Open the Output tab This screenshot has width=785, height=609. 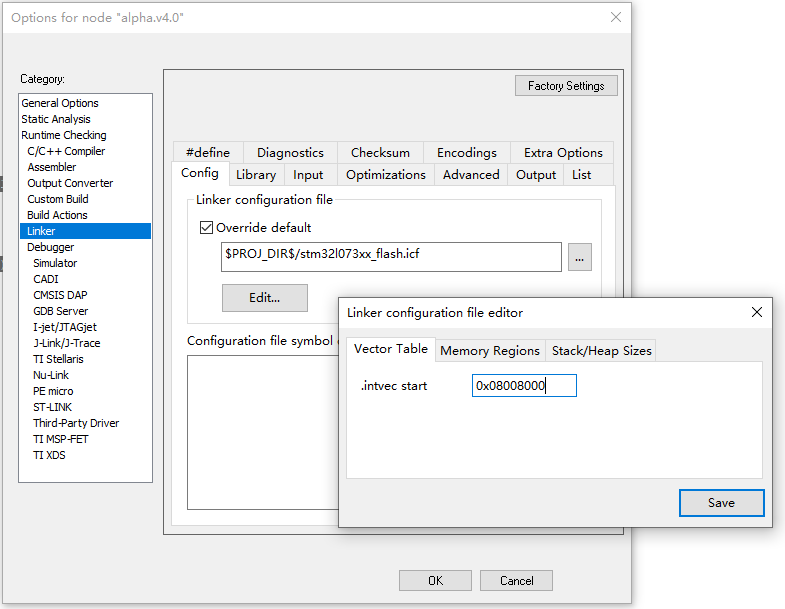click(536, 175)
